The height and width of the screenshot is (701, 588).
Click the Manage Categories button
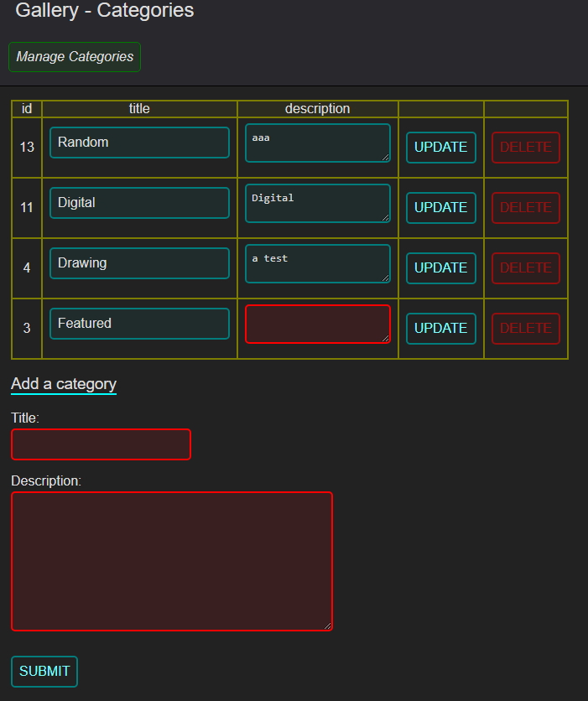[x=75, y=57]
